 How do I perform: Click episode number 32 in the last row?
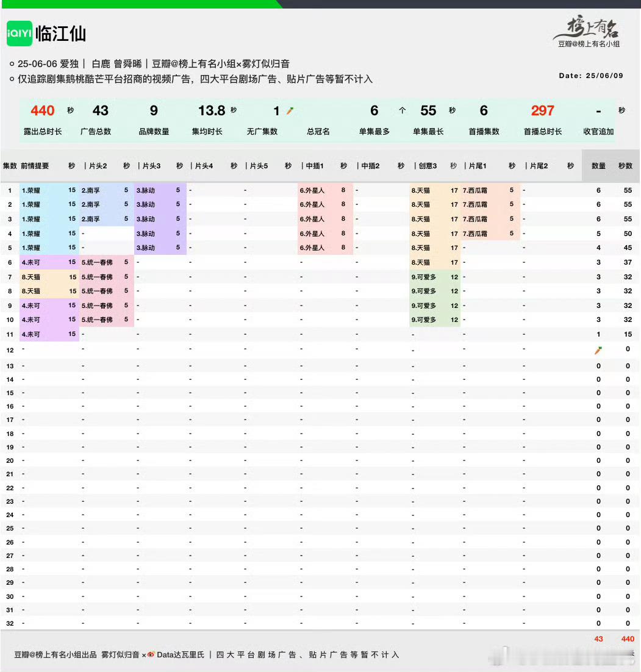coord(10,624)
